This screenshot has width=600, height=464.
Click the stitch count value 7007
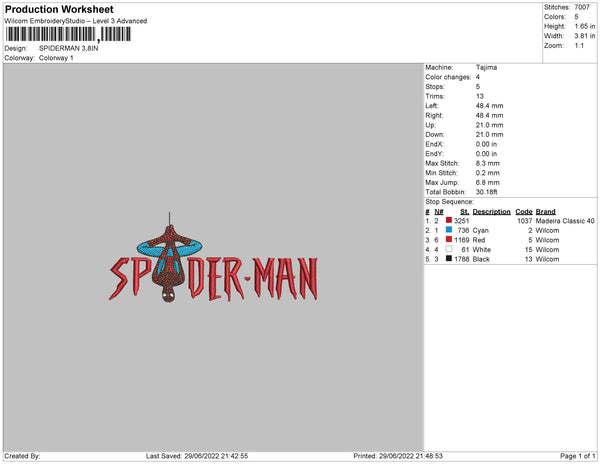pyautogui.click(x=582, y=7)
